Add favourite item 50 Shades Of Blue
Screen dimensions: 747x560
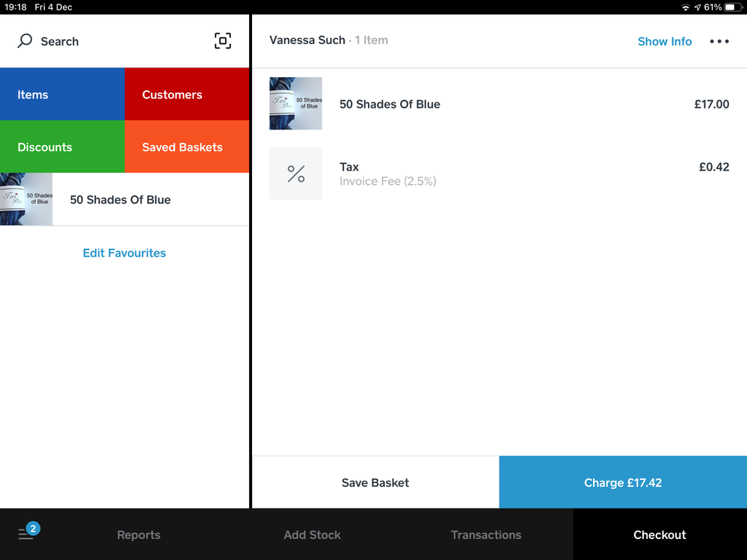[124, 199]
